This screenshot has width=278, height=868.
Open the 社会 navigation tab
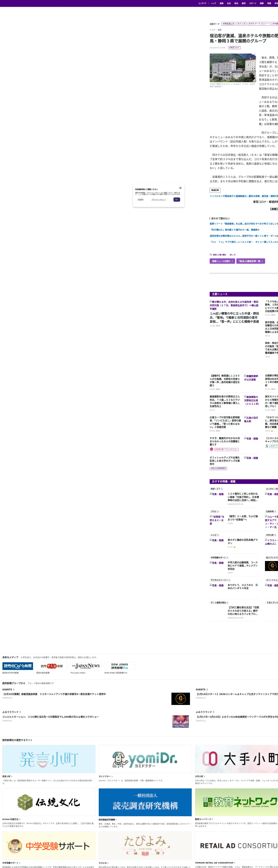pos(229,3)
